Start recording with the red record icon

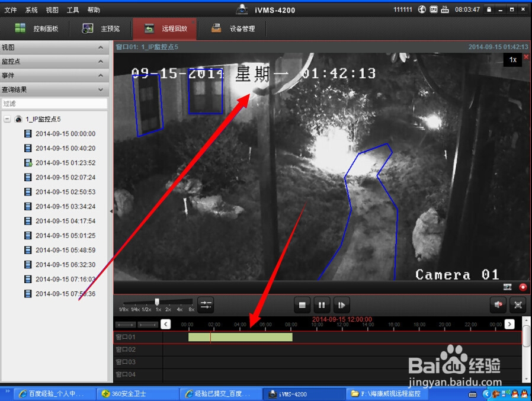pyautogui.click(x=523, y=287)
